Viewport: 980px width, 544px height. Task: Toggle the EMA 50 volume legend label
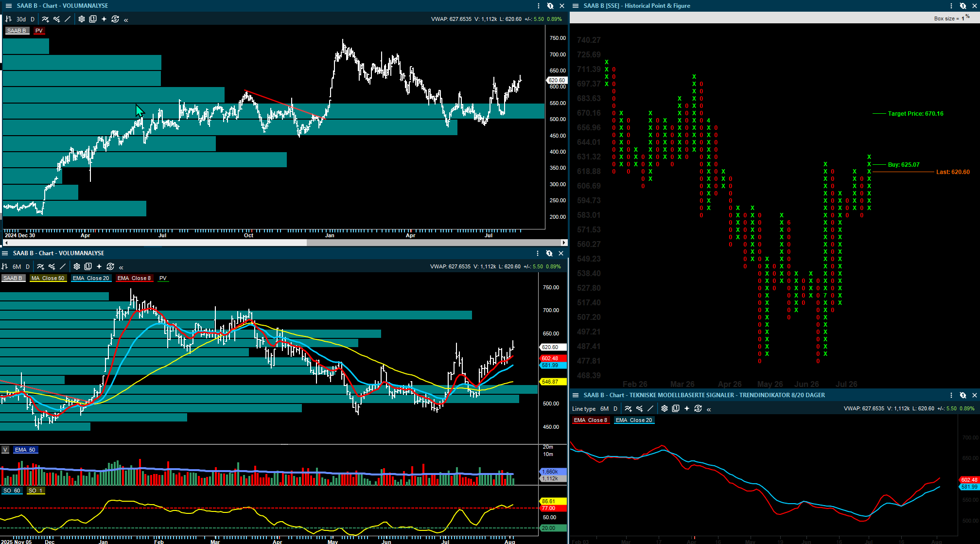point(25,450)
